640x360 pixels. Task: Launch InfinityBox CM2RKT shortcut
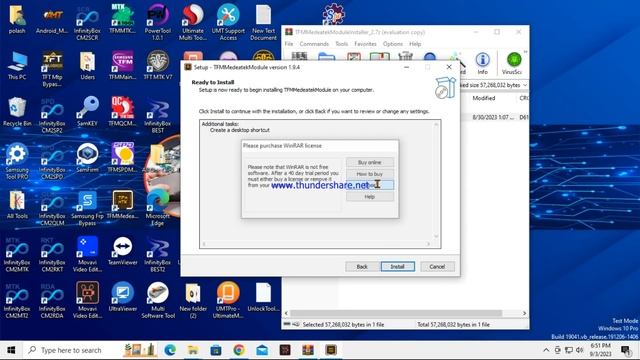[x=52, y=255]
